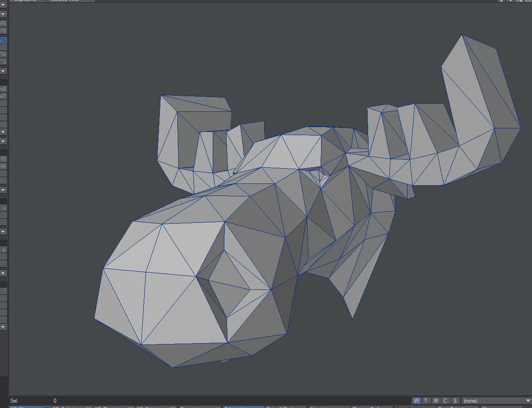Click the Sel: count field showing 0
This screenshot has width=532, height=408.
click(x=33, y=400)
